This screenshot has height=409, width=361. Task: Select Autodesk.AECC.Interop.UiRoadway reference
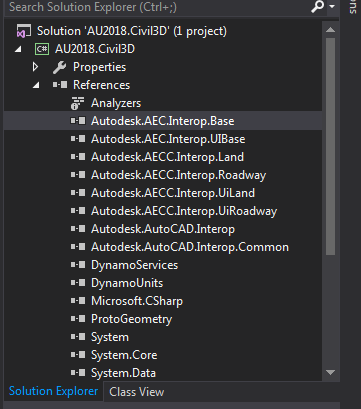[x=184, y=211]
